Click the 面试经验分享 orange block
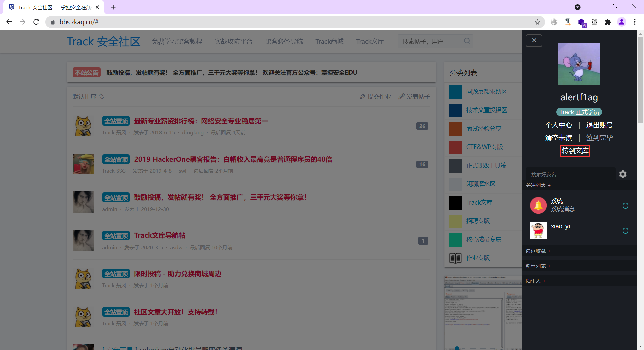The width and height of the screenshot is (644, 350). pyautogui.click(x=455, y=129)
